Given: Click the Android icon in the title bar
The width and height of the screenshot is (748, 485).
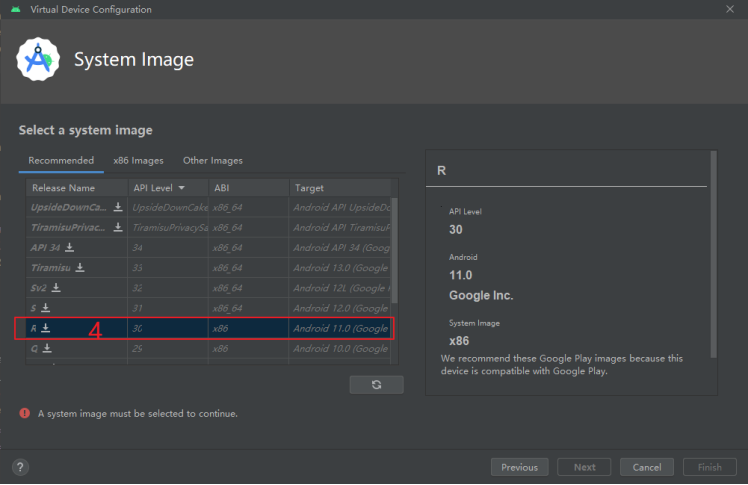Looking at the screenshot, I should point(16,9).
